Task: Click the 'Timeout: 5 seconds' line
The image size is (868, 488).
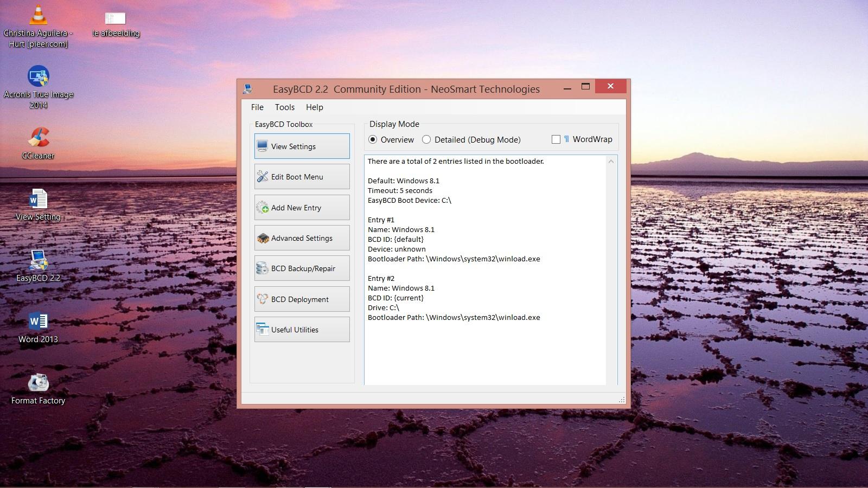Action: (400, 190)
